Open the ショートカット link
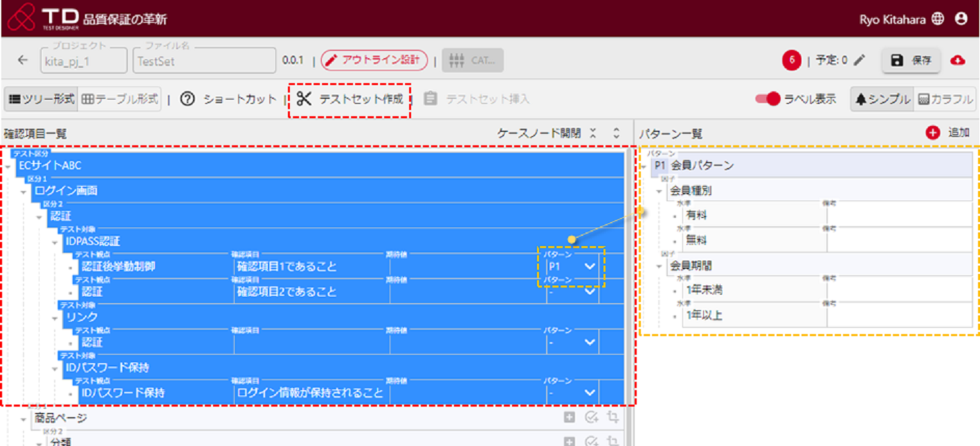Screen dimensions: 980x446 pyautogui.click(x=239, y=99)
